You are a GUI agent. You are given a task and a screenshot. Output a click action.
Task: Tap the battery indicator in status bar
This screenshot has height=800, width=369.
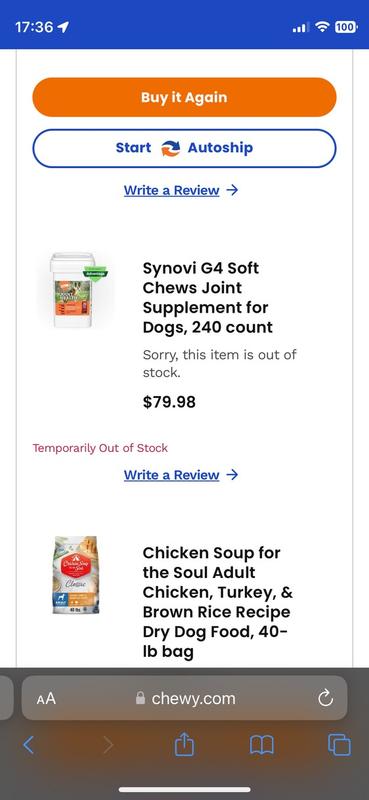point(346,27)
